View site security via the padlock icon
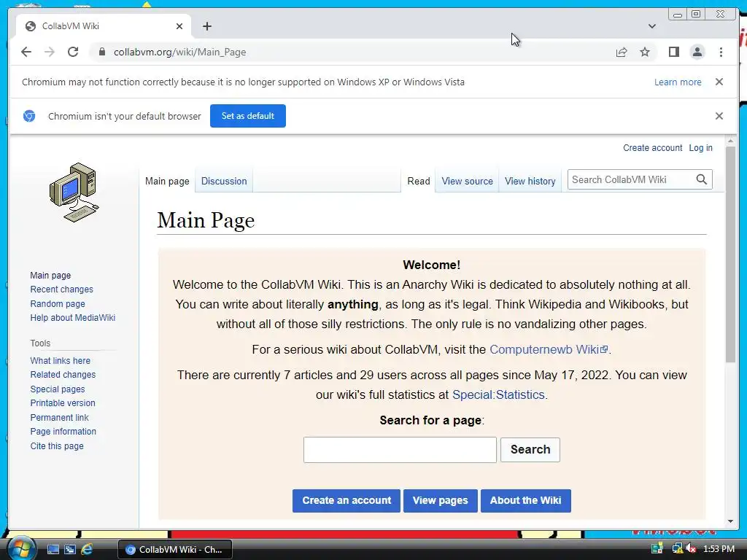The width and height of the screenshot is (747, 560). 101,52
